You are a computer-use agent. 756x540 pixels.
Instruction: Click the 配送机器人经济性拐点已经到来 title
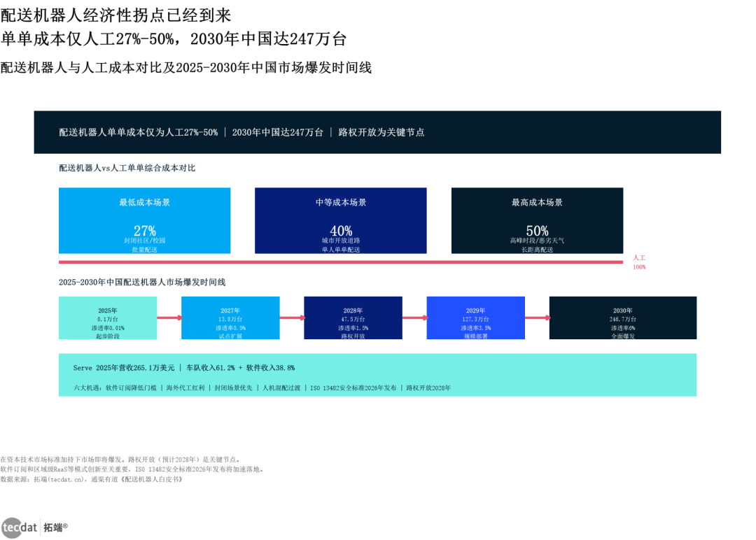[x=115, y=15]
